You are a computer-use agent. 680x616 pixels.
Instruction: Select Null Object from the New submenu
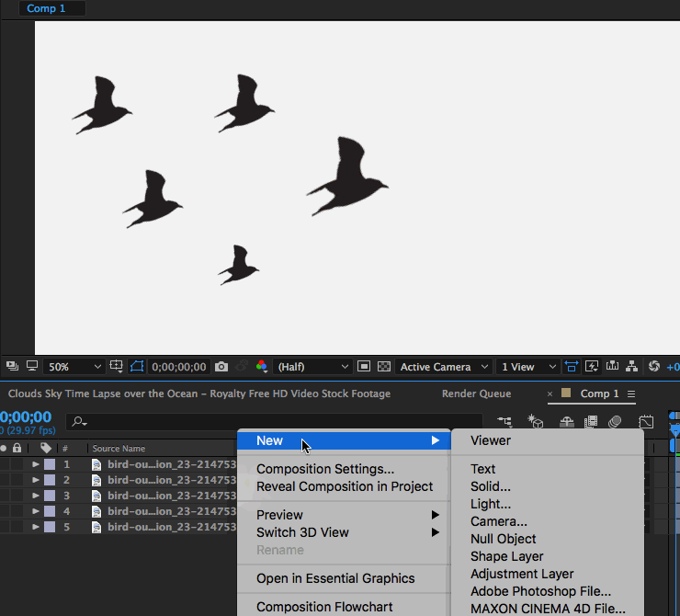[503, 539]
